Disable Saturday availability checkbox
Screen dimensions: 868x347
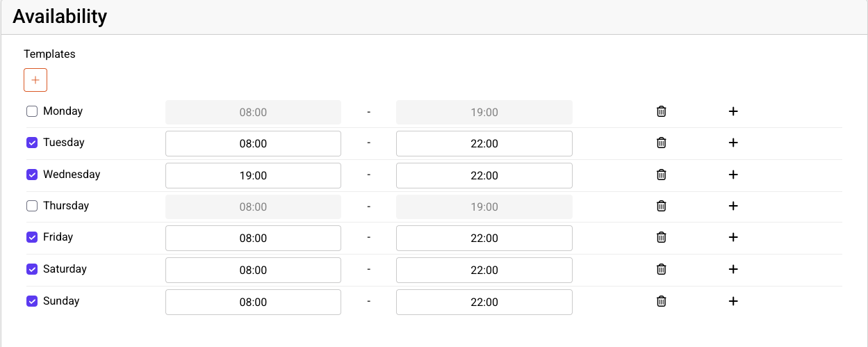point(32,269)
